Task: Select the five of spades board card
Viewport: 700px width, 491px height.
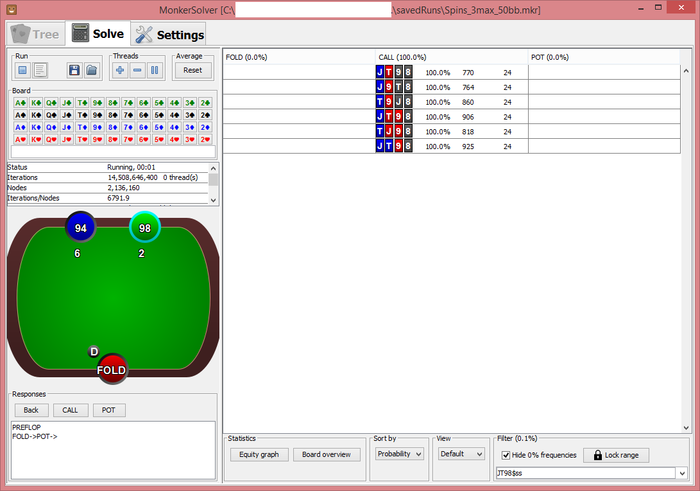Action: pos(159,115)
